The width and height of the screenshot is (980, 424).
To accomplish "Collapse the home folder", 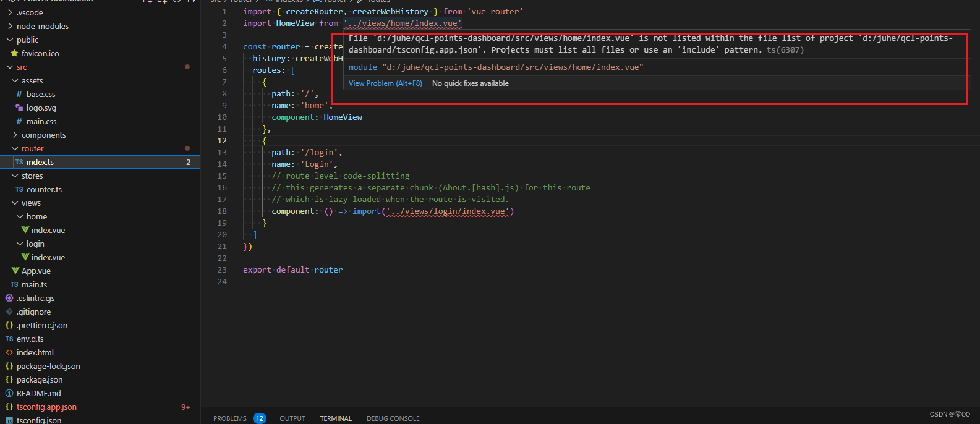I will pos(20,216).
